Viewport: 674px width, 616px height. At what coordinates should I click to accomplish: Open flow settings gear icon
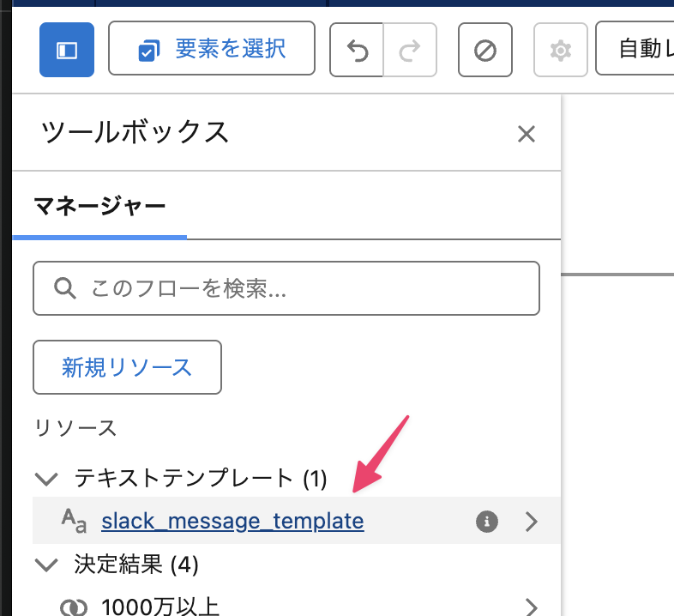(561, 51)
